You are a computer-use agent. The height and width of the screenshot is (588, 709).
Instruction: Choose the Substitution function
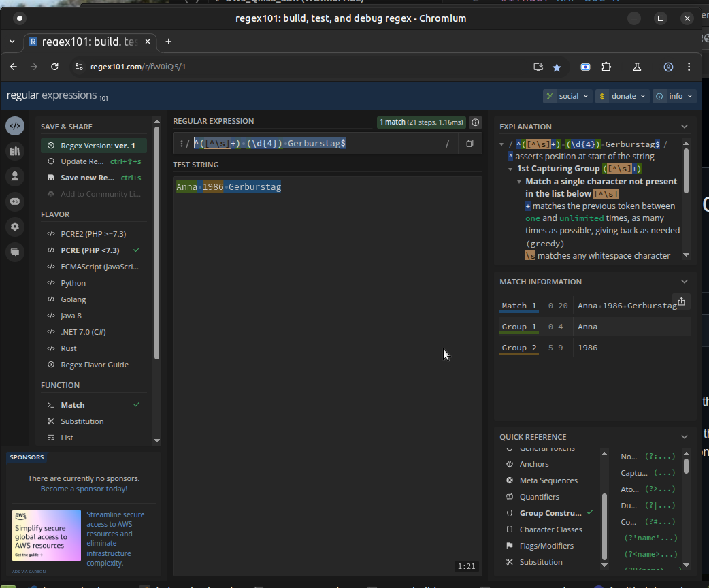82,421
